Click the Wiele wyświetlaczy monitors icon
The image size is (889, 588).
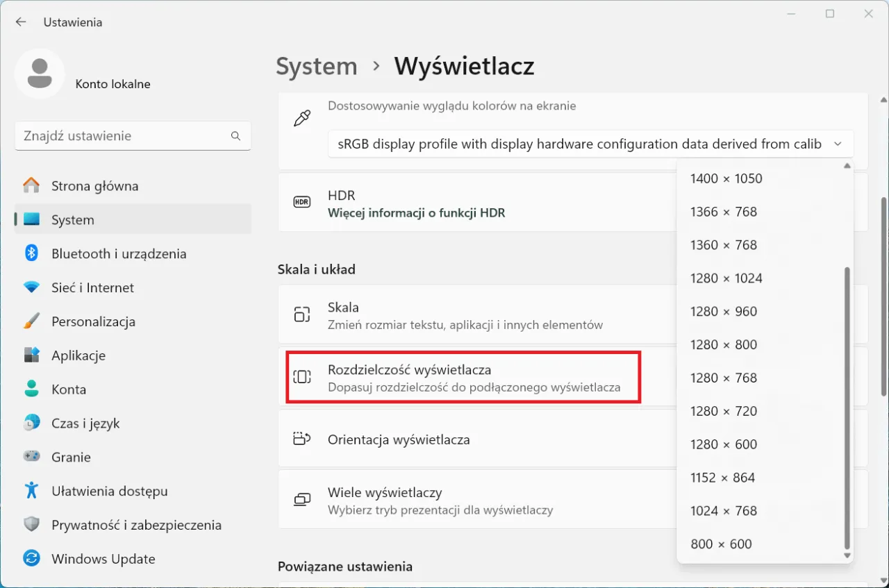(x=301, y=499)
